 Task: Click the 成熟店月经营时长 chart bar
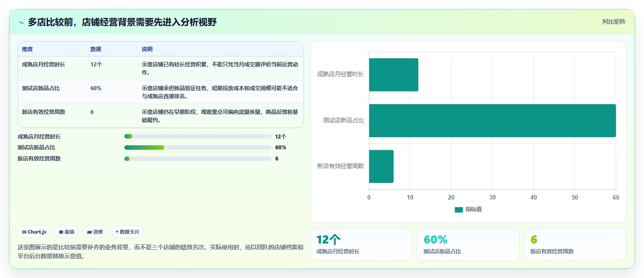click(x=394, y=75)
